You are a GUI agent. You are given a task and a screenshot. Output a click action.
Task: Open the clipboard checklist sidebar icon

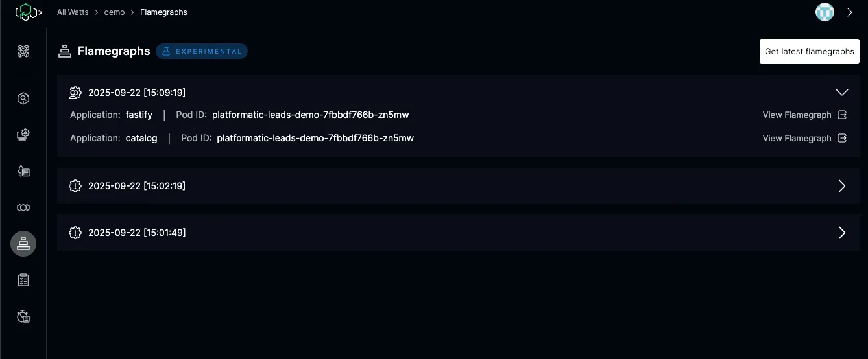click(23, 280)
